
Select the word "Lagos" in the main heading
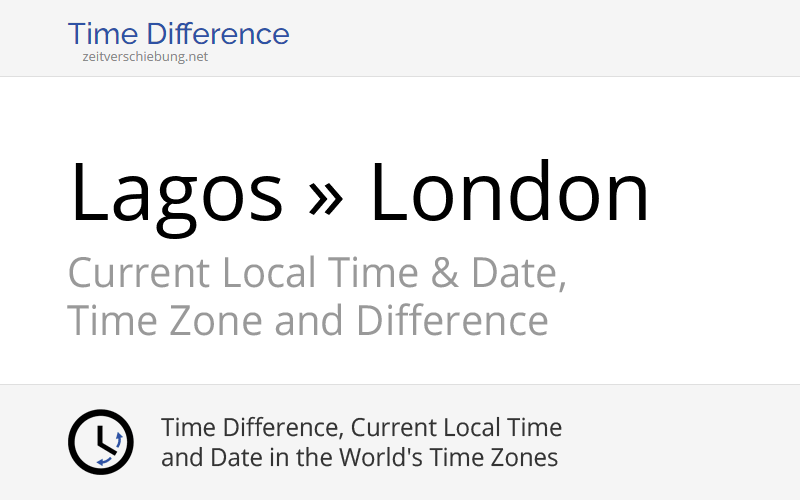pyautogui.click(x=176, y=194)
